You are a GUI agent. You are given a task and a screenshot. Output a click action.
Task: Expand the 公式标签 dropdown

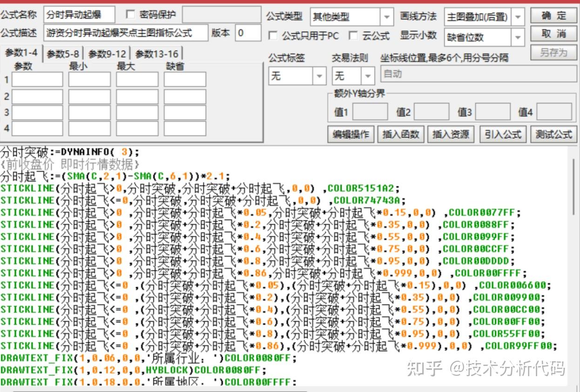[297, 75]
